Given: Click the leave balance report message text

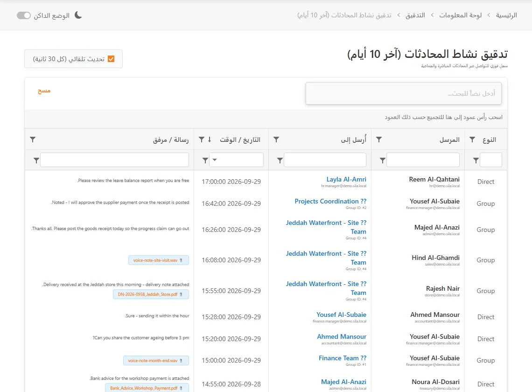Looking at the screenshot, I should (133, 181).
